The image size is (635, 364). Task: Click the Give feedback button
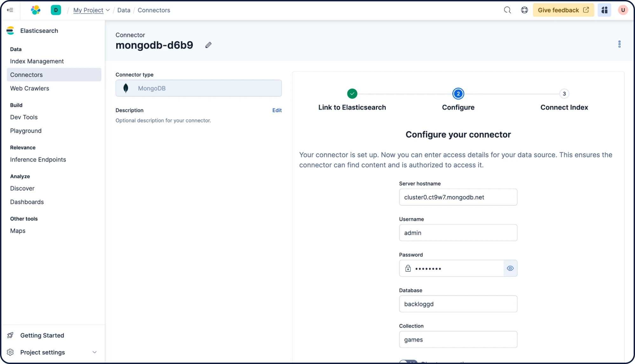tap(563, 10)
